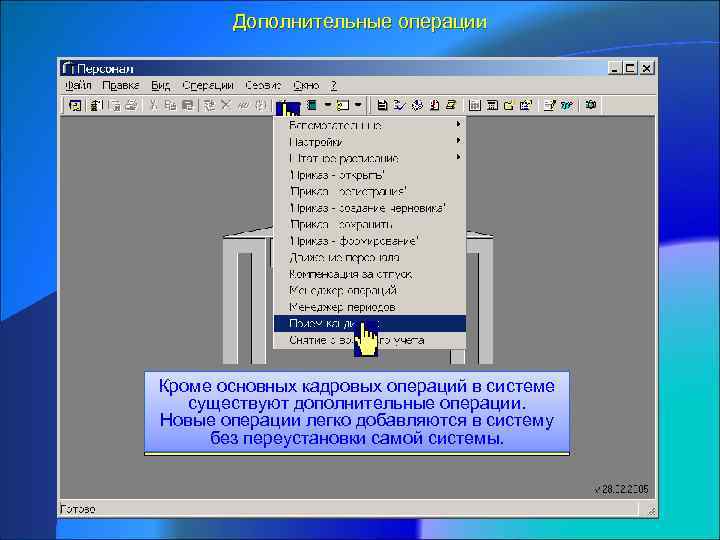Maximize the Персонал window
The height and width of the screenshot is (540, 720).
coord(630,68)
